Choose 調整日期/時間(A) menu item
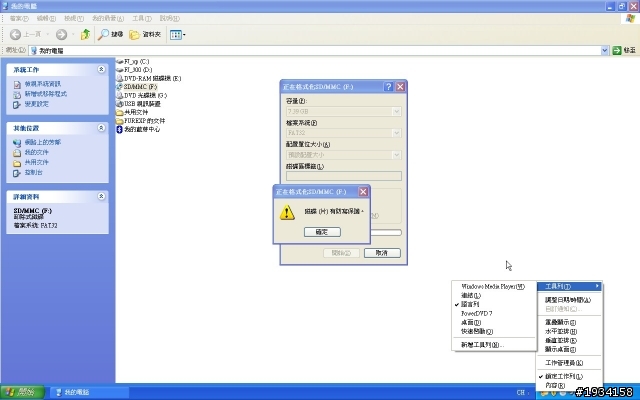 coord(569,300)
